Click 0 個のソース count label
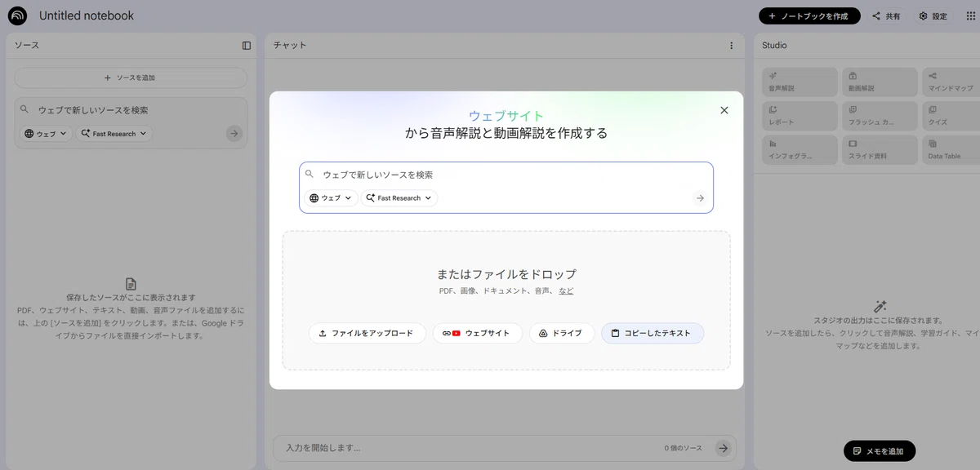 tap(684, 448)
